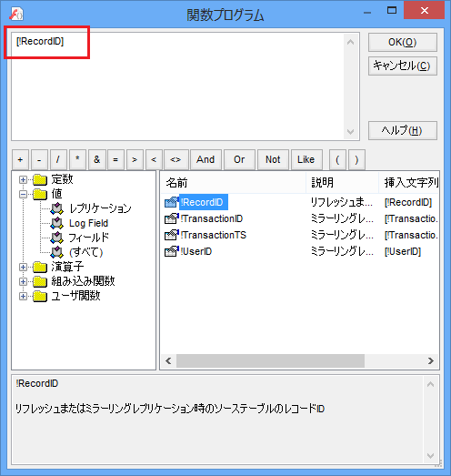Click the 名前 column header
Viewport: 451px width, 476px height.
pos(233,183)
